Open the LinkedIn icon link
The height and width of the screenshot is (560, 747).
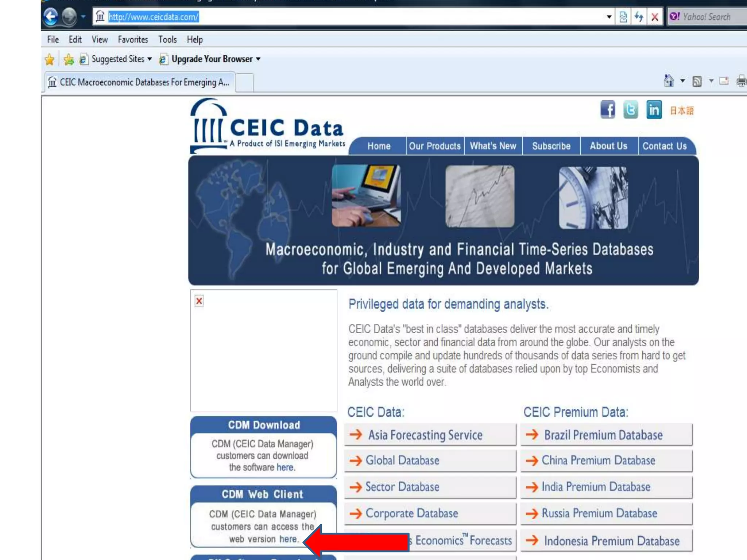tap(654, 109)
